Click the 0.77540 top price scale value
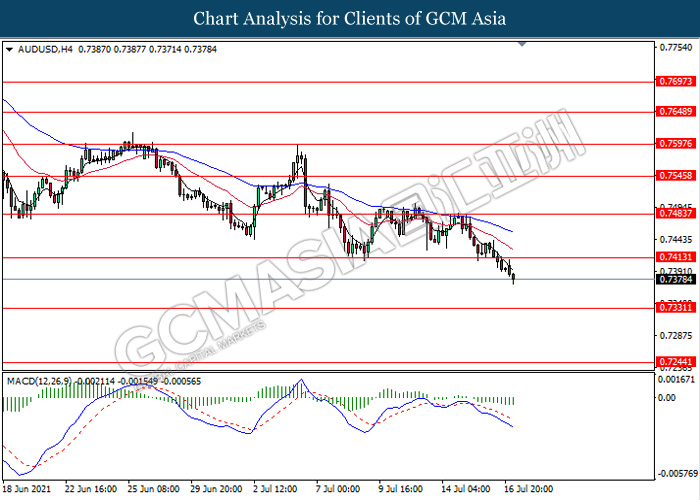The width and height of the screenshot is (700, 500). pyautogui.click(x=675, y=47)
